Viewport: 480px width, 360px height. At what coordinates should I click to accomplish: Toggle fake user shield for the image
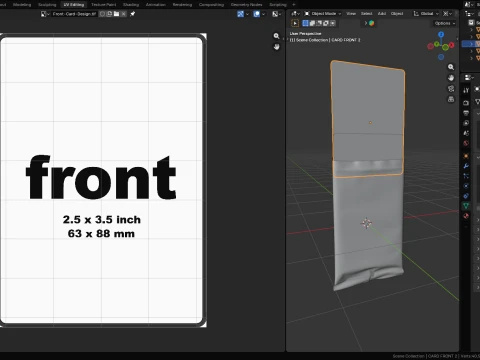coord(102,14)
